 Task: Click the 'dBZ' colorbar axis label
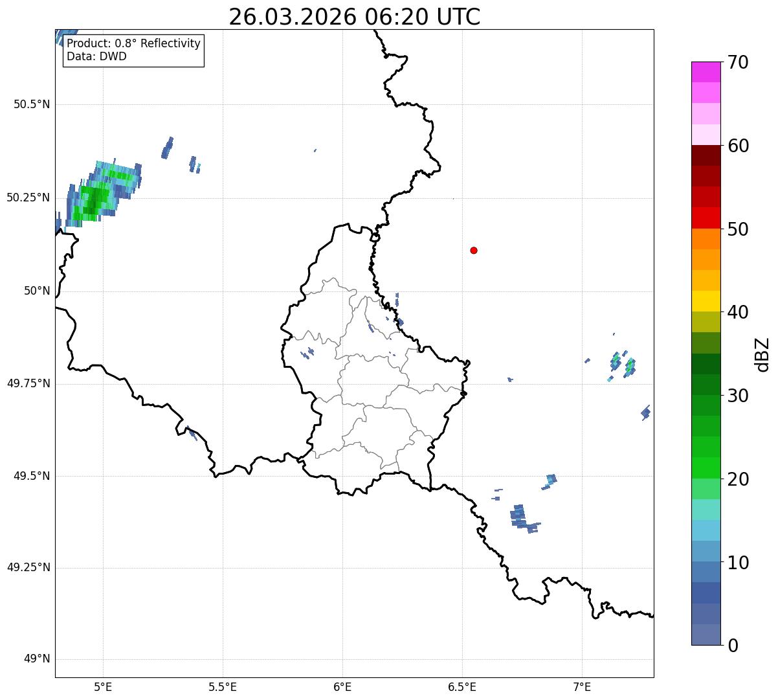[762, 354]
